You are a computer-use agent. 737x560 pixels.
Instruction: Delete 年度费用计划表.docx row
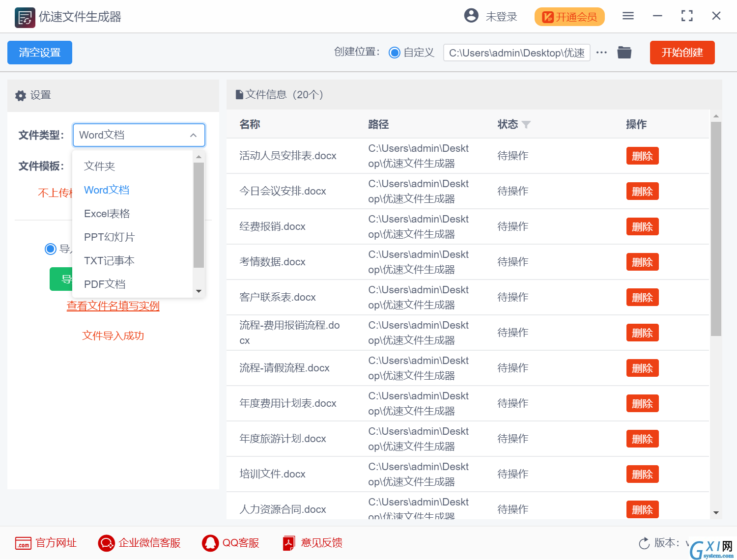coord(642,404)
